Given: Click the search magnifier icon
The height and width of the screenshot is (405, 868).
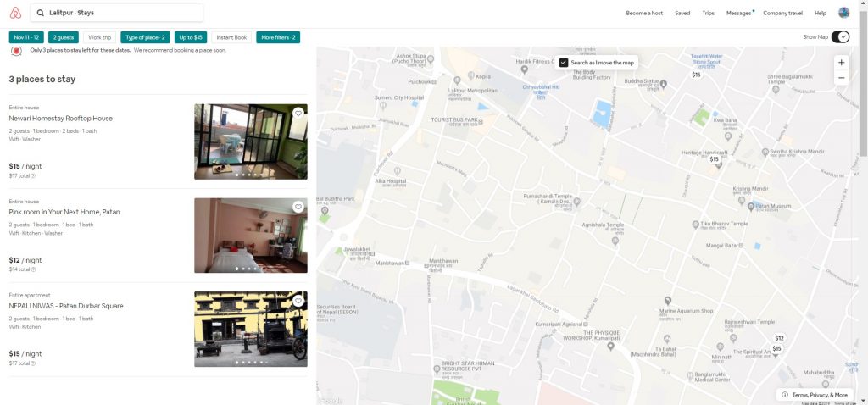Looking at the screenshot, I should (40, 13).
